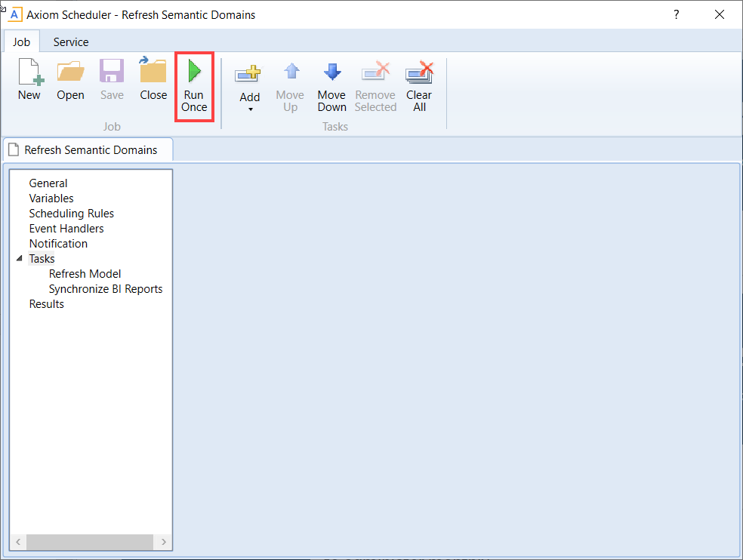Open an existing job file
The image size is (743, 560).
pyautogui.click(x=71, y=79)
